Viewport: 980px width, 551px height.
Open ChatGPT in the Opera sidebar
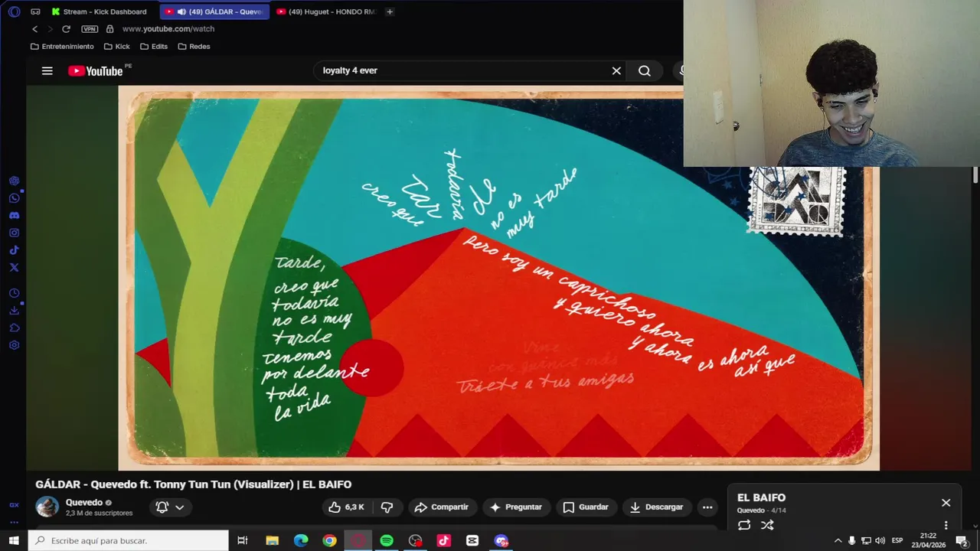tap(14, 181)
